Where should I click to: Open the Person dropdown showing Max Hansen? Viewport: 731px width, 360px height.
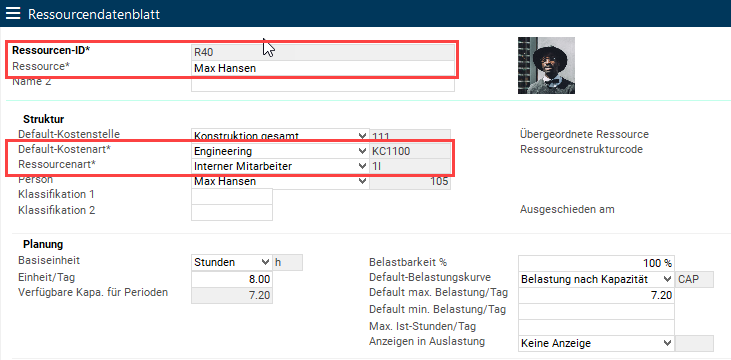280,181
